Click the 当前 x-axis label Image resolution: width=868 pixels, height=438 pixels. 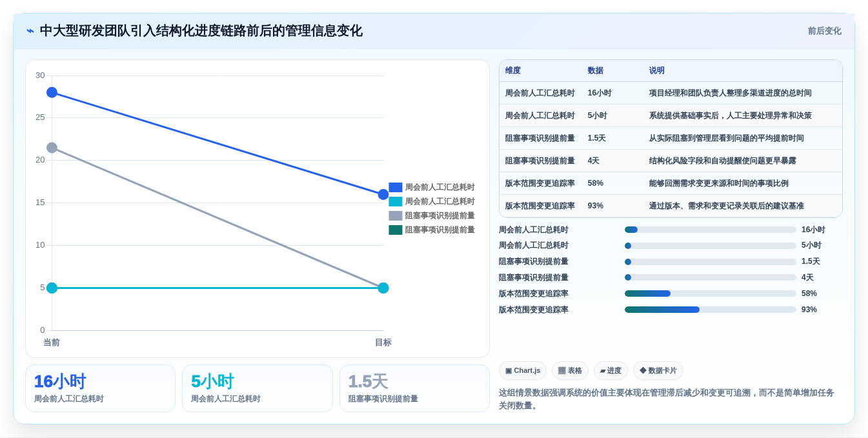[52, 343]
